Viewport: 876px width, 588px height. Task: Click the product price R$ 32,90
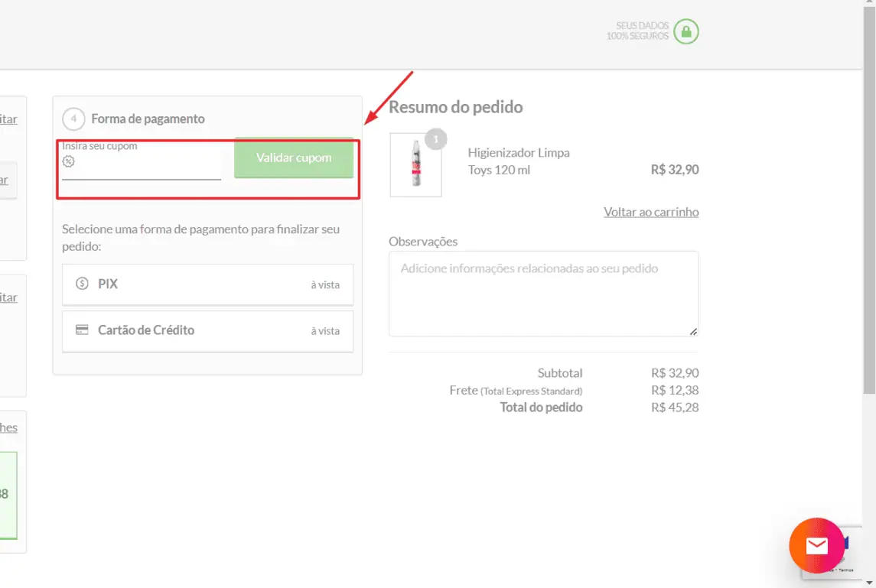pyautogui.click(x=675, y=170)
